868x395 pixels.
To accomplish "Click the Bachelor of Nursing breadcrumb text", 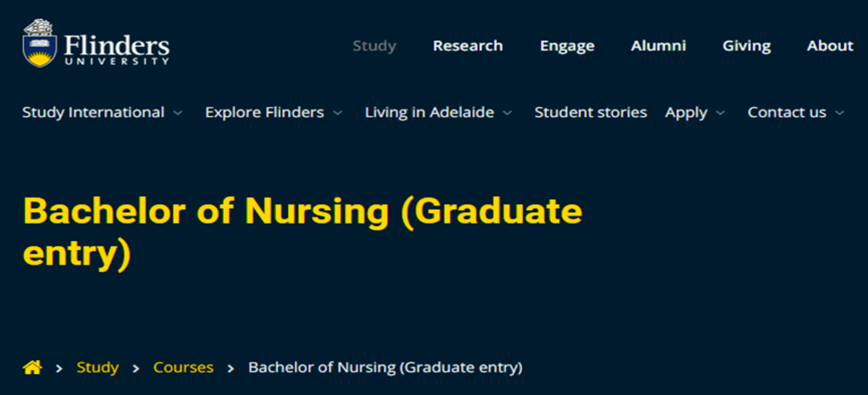I will pos(385,367).
